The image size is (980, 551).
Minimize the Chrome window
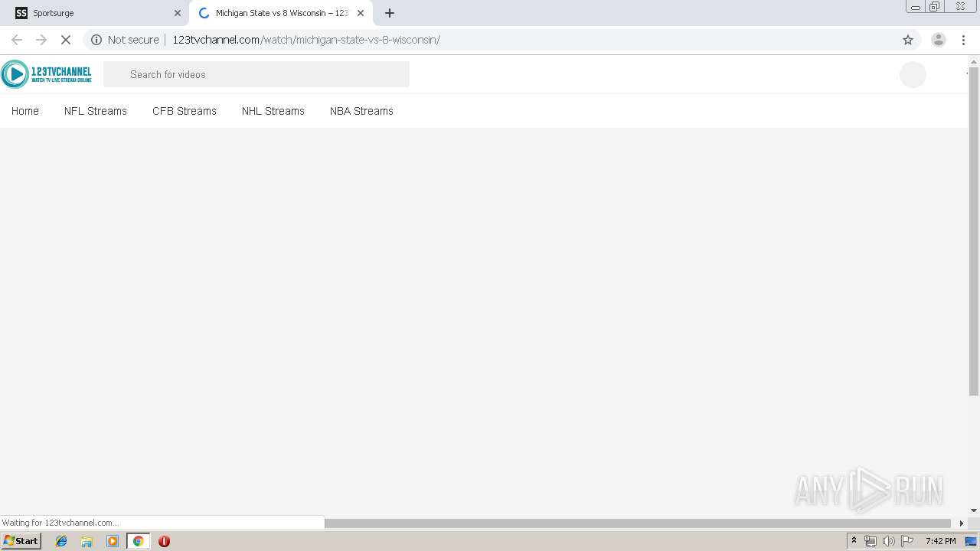click(x=916, y=7)
